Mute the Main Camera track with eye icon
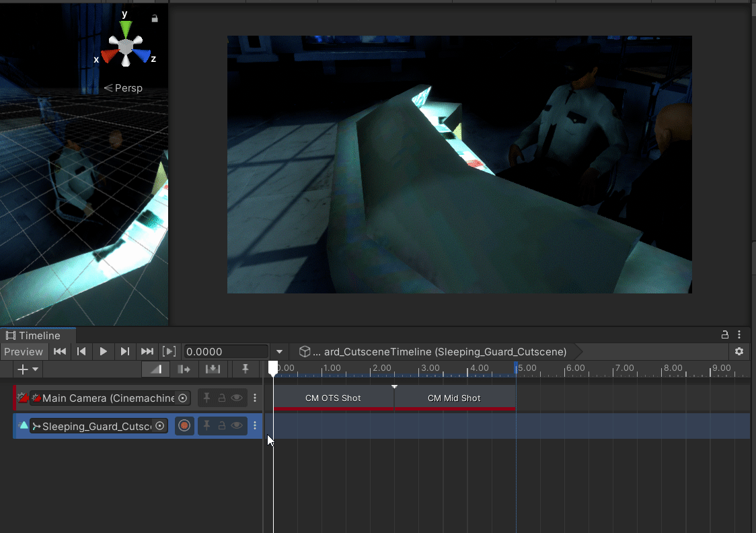The width and height of the screenshot is (756, 533). pyautogui.click(x=237, y=398)
